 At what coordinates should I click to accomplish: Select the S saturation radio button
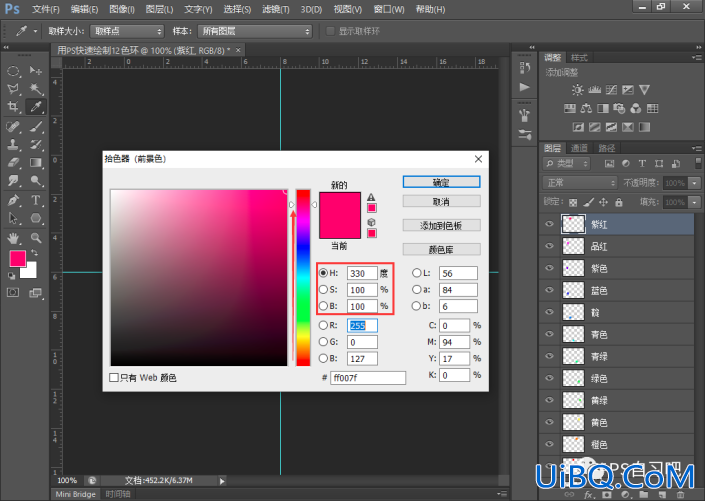(323, 290)
